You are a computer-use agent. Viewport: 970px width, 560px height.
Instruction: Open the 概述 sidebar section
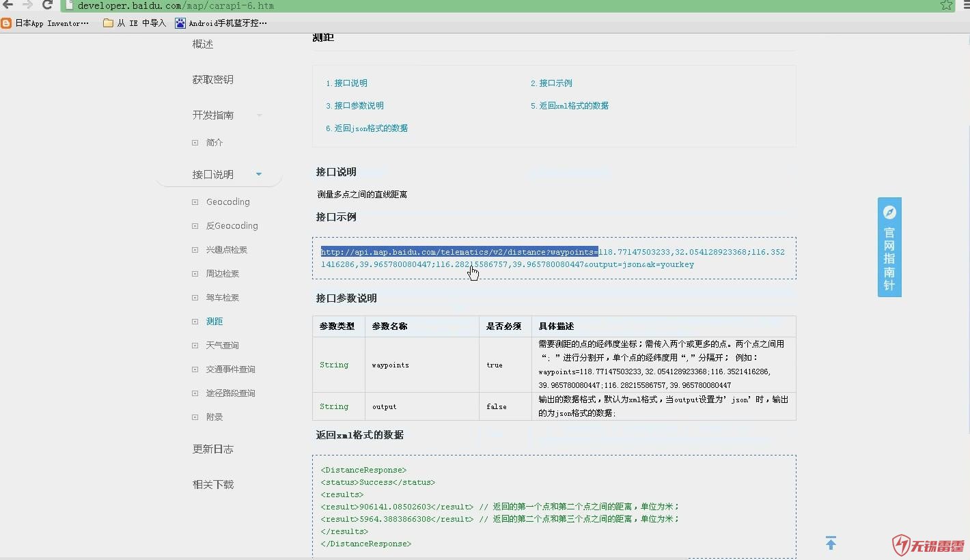coord(203,44)
